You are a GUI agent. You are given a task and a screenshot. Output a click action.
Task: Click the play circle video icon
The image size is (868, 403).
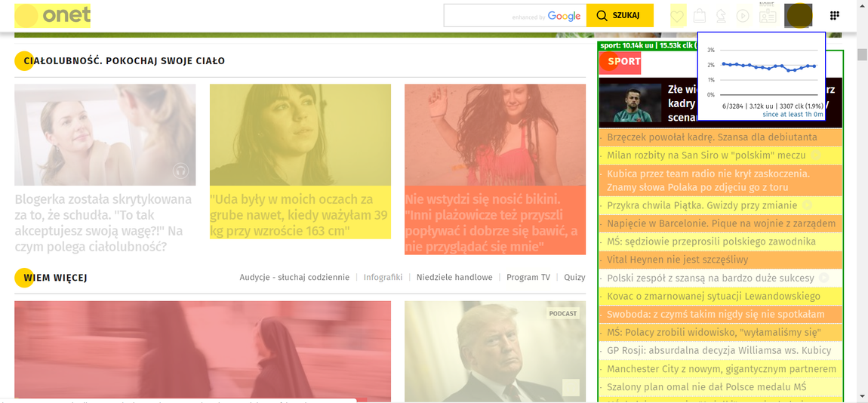click(x=743, y=16)
